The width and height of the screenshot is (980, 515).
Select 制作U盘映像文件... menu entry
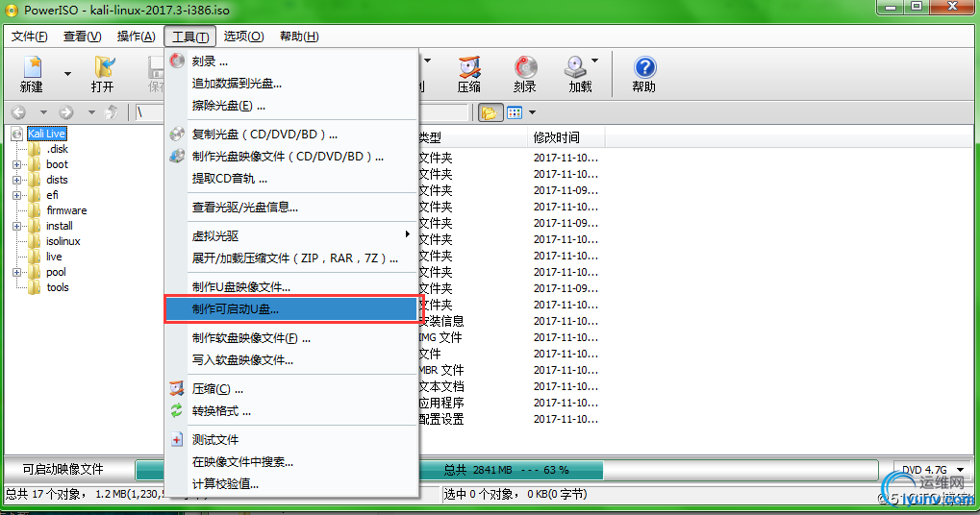click(291, 286)
